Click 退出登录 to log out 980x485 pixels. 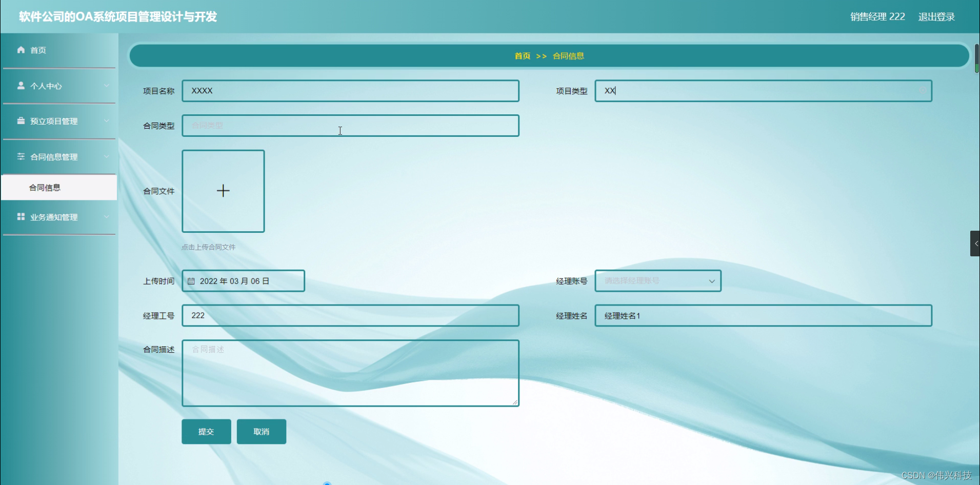(936, 16)
